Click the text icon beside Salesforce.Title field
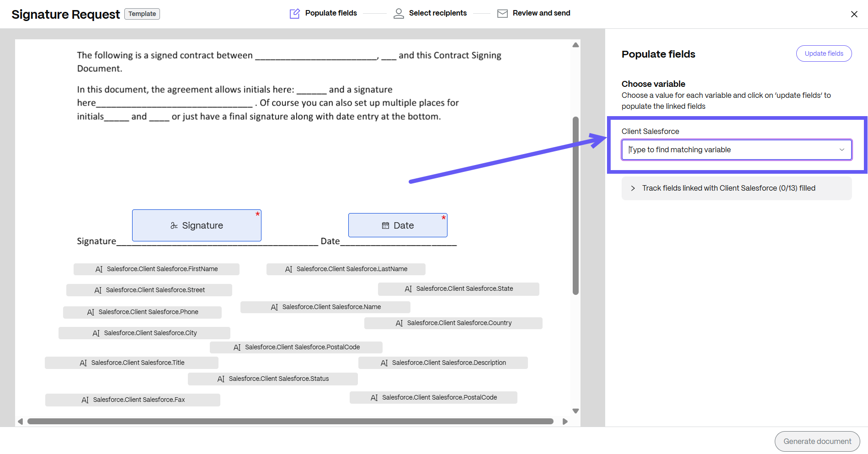Image resolution: width=868 pixels, height=454 pixels. coord(83,363)
